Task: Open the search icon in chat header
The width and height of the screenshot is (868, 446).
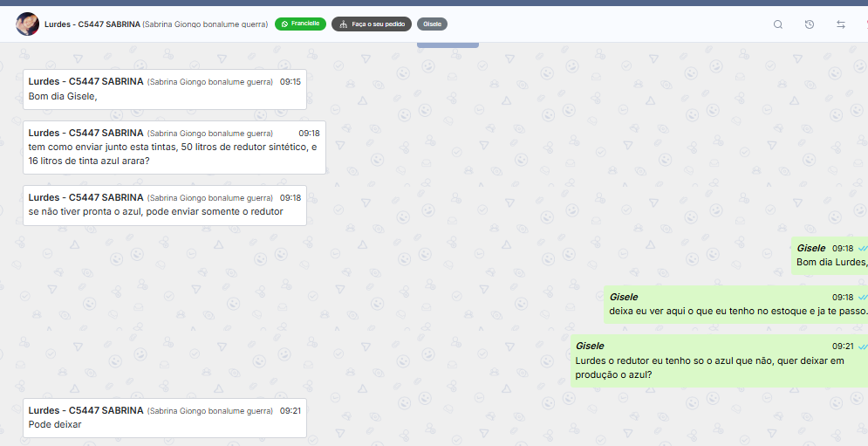Action: [x=778, y=24]
